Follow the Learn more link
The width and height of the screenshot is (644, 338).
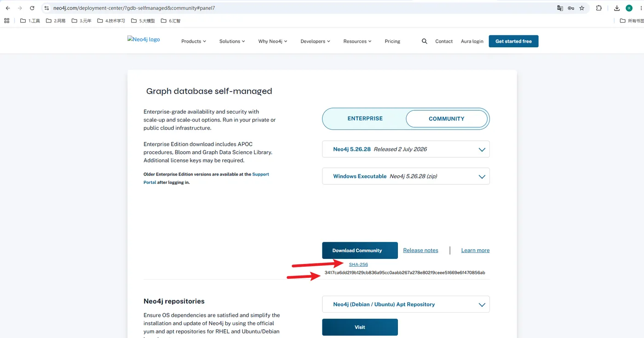[x=475, y=251]
